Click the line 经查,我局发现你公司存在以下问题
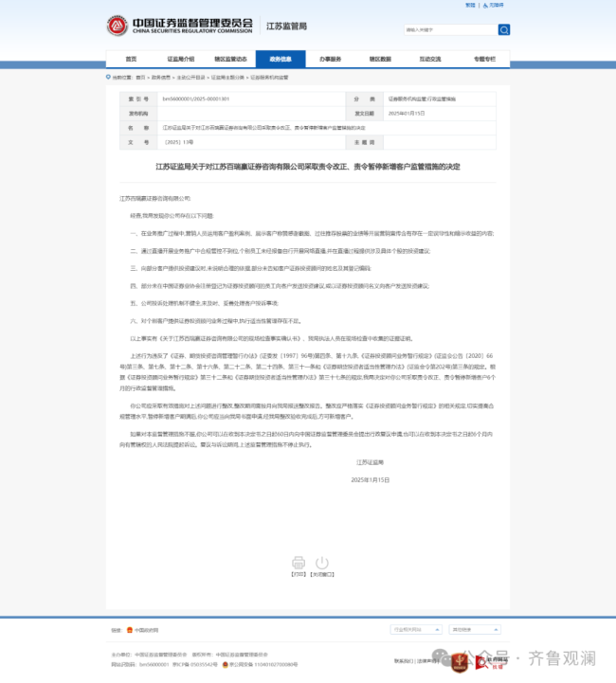 (172, 216)
